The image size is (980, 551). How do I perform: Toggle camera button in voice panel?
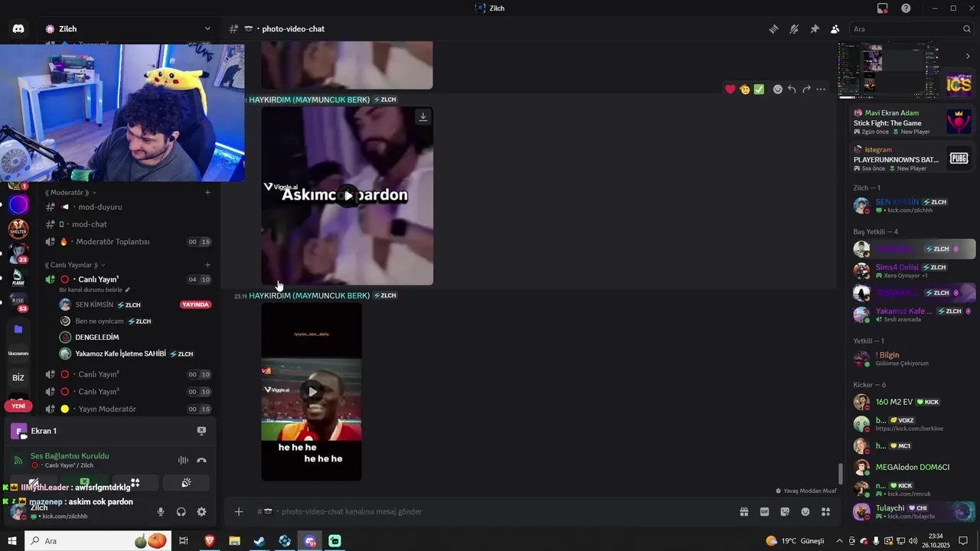33,483
